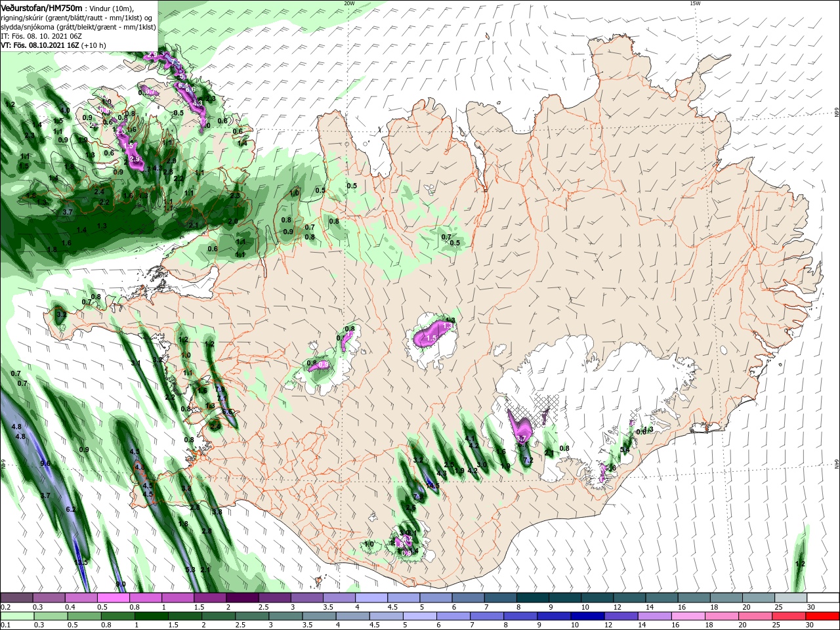Pick the dark purple snow swatch between 2 and 2.5
This screenshot has height=630, width=840.
pos(242,598)
